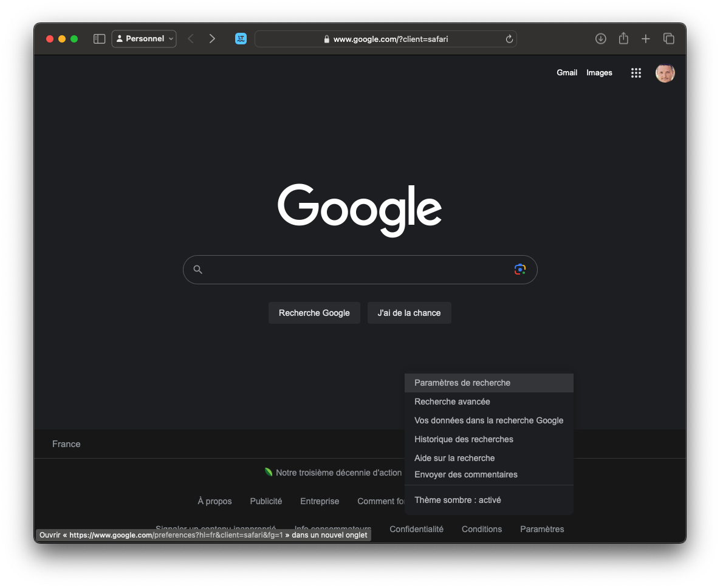Image resolution: width=720 pixels, height=588 pixels.
Task: Open Vos données dans la recherche Google
Action: [489, 420]
